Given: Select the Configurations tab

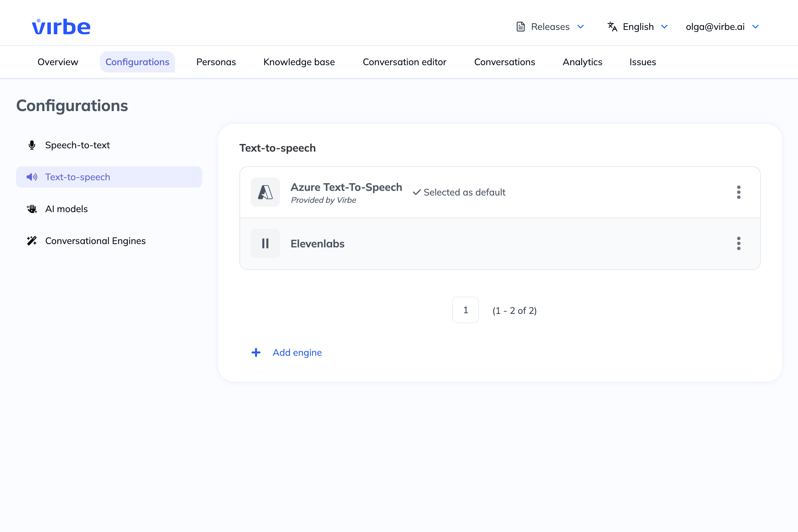Looking at the screenshot, I should pyautogui.click(x=137, y=62).
